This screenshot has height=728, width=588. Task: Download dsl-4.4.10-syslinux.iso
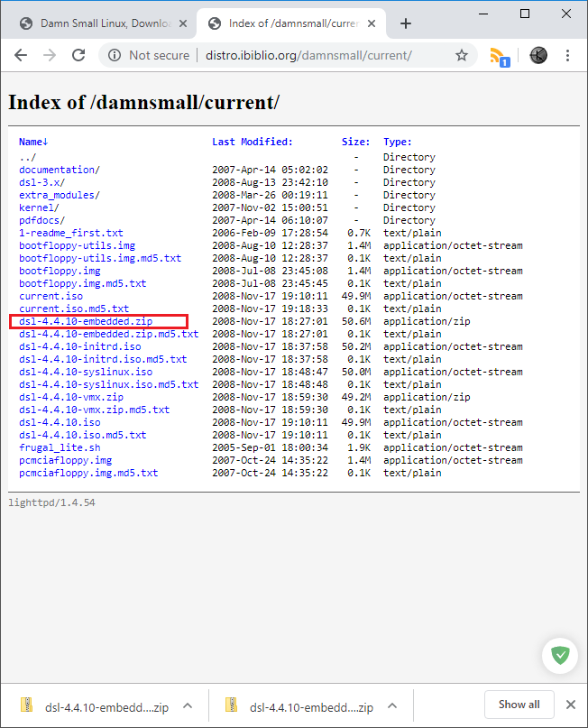(86, 372)
